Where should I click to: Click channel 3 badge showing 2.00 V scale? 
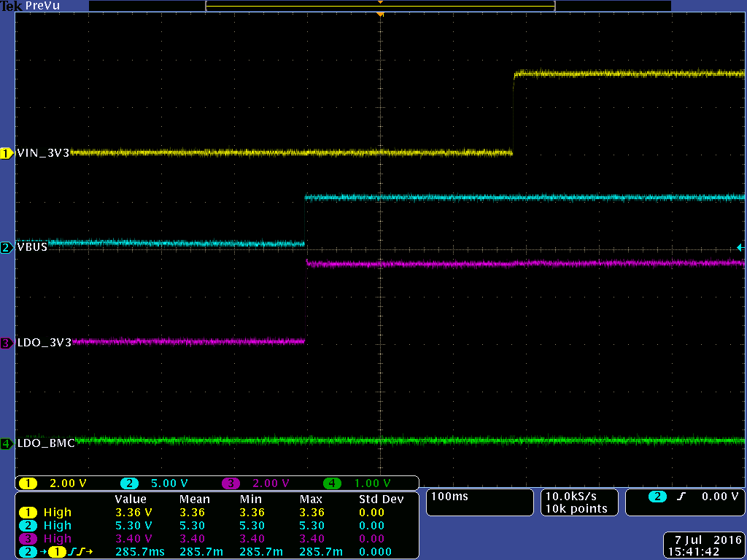click(231, 483)
